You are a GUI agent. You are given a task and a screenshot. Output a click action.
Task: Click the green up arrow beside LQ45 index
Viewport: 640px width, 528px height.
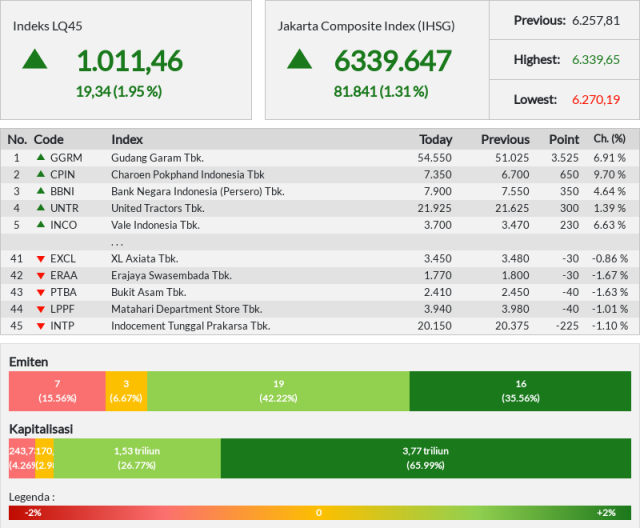point(35,59)
